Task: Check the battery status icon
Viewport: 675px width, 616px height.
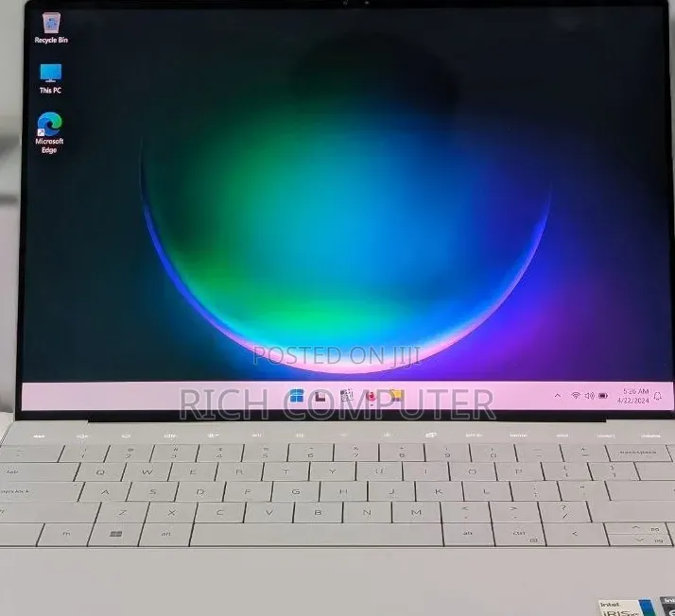Action: (x=603, y=395)
